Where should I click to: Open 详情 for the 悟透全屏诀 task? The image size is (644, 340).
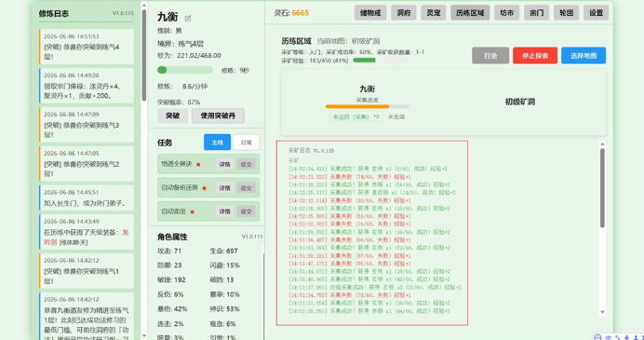click(224, 164)
